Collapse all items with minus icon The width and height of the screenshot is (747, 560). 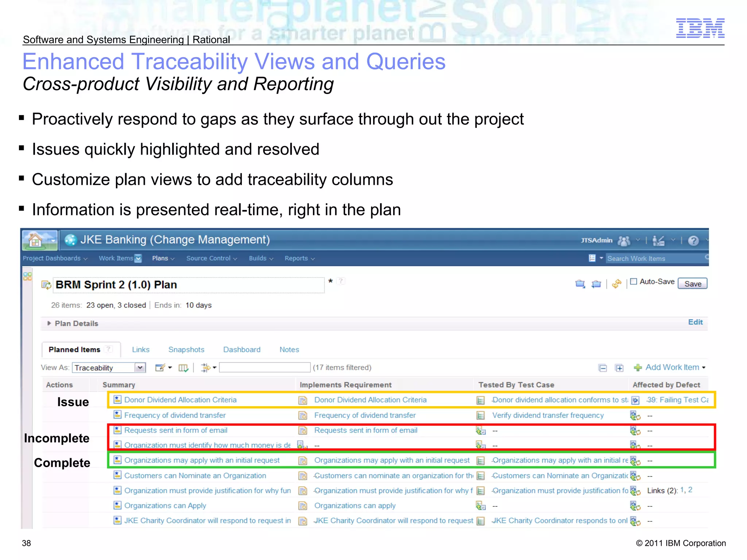tap(603, 368)
